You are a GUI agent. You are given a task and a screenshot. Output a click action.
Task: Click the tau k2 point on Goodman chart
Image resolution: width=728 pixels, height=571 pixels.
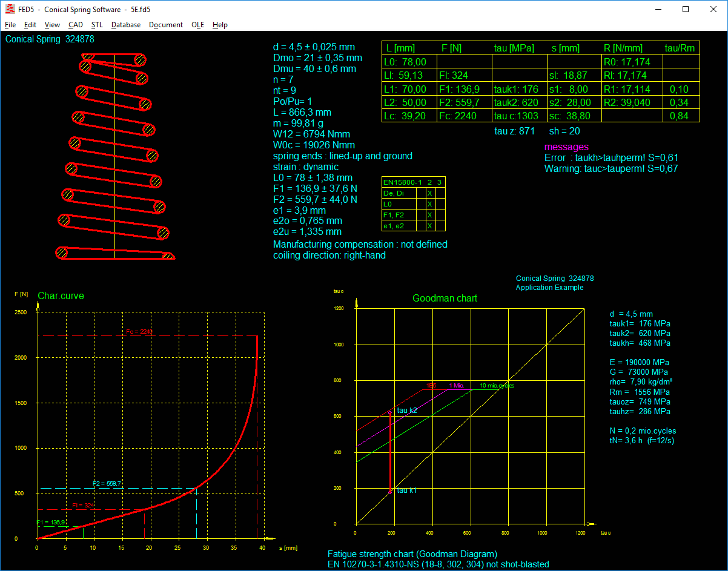click(x=390, y=412)
